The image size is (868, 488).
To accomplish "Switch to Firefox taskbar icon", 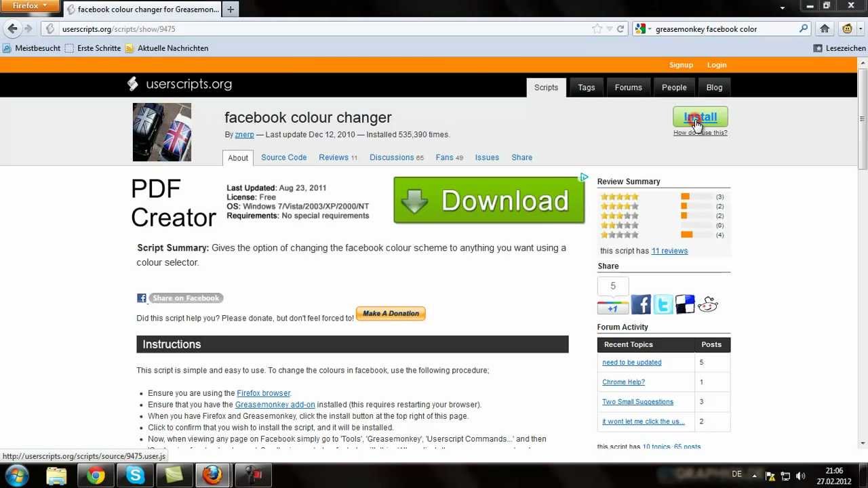I will [x=213, y=475].
